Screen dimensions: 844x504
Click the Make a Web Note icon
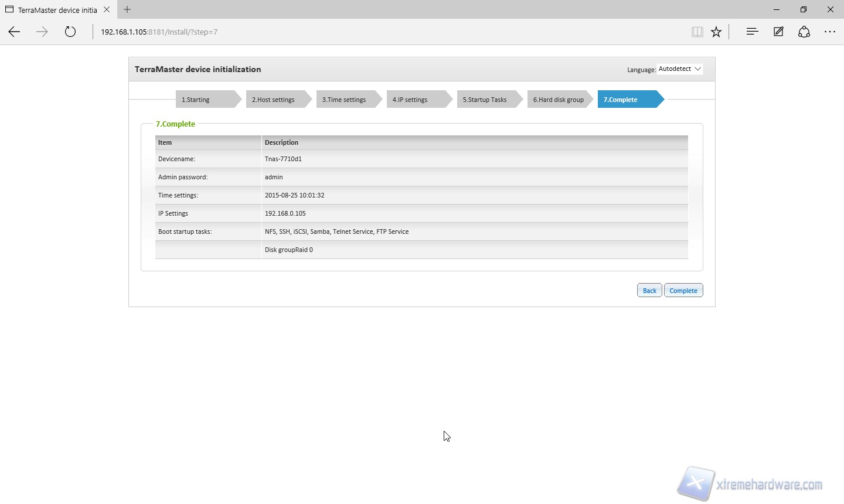coord(778,32)
